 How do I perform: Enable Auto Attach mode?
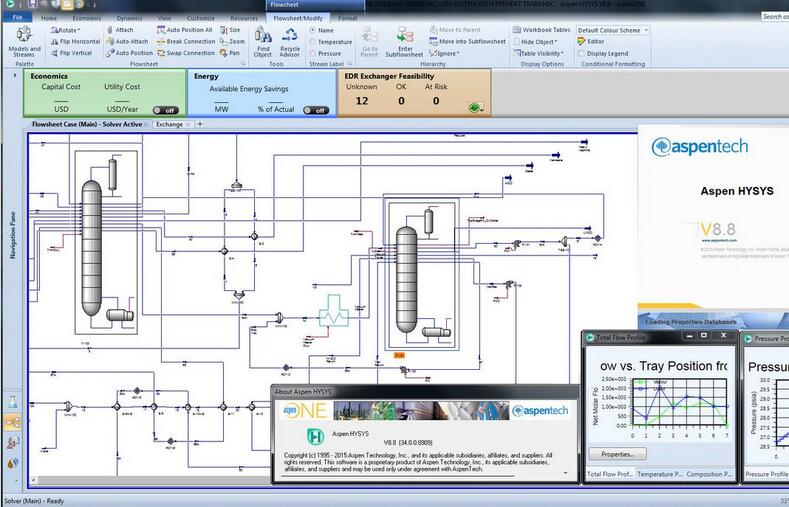coord(127,41)
